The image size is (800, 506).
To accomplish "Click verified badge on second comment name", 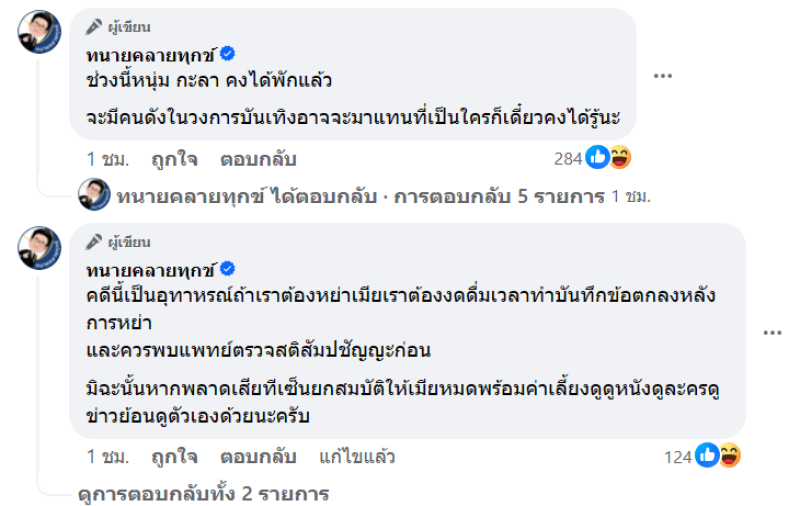I will [227, 270].
